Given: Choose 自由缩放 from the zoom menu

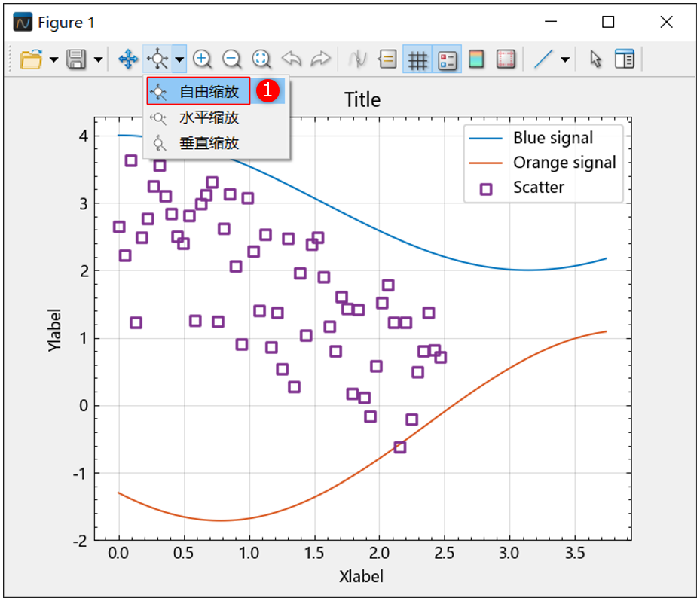Looking at the screenshot, I should coord(209,92).
